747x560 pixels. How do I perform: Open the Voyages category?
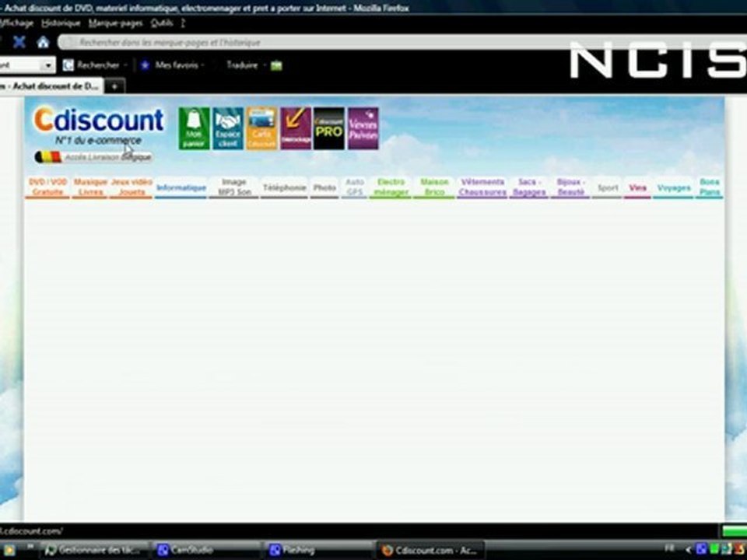coord(674,188)
